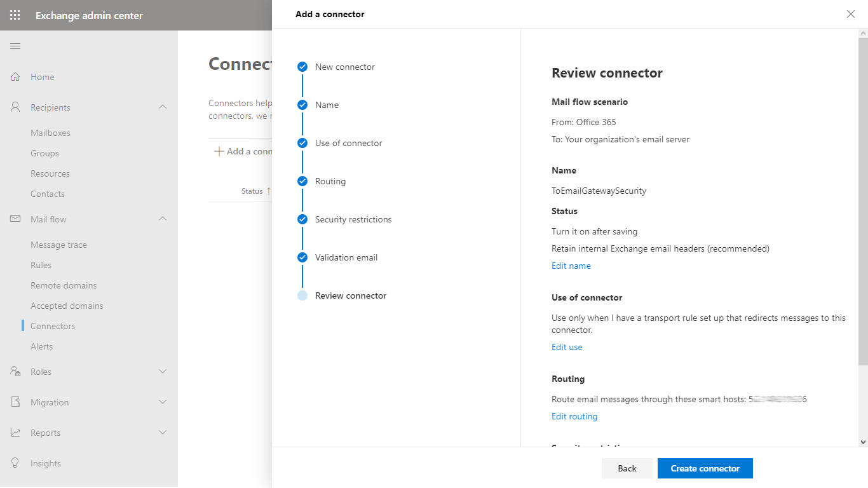Click the Create connector button
The image size is (868, 488).
(x=705, y=468)
